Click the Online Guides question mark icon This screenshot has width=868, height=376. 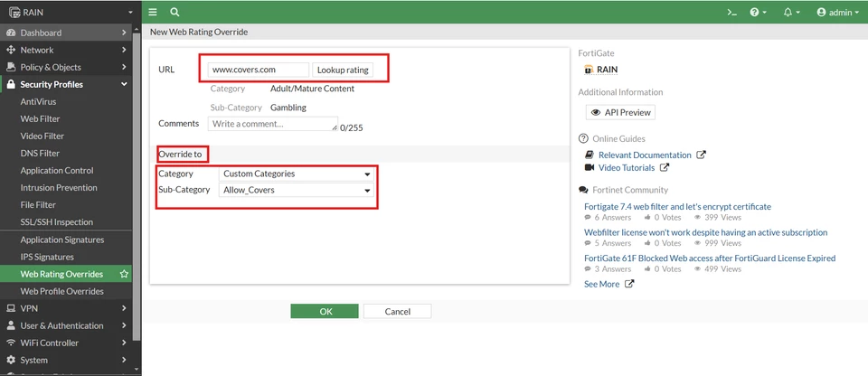(x=583, y=138)
